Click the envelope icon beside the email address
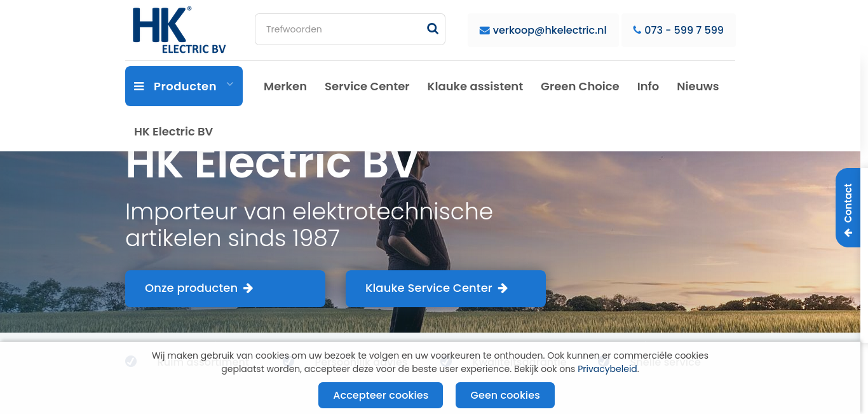Screen dimensions: 868x414 point(484,31)
